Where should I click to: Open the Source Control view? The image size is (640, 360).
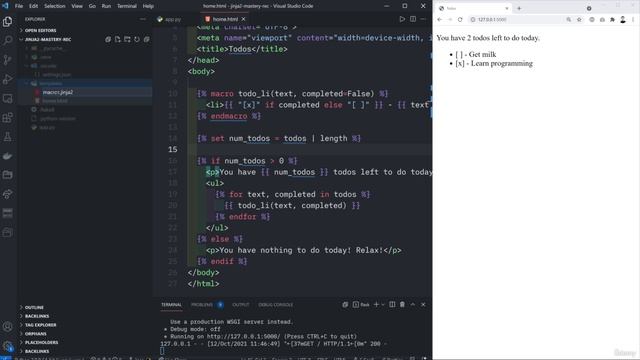pos(7,60)
